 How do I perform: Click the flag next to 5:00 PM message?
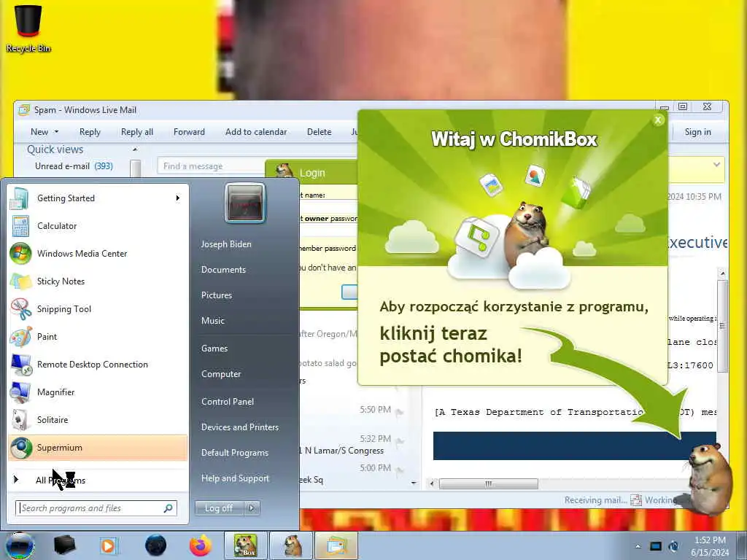coord(399,470)
